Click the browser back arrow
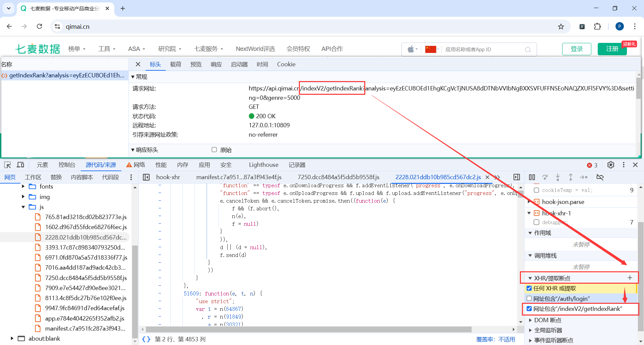Image resolution: width=644 pixels, height=345 pixels. click(9, 26)
